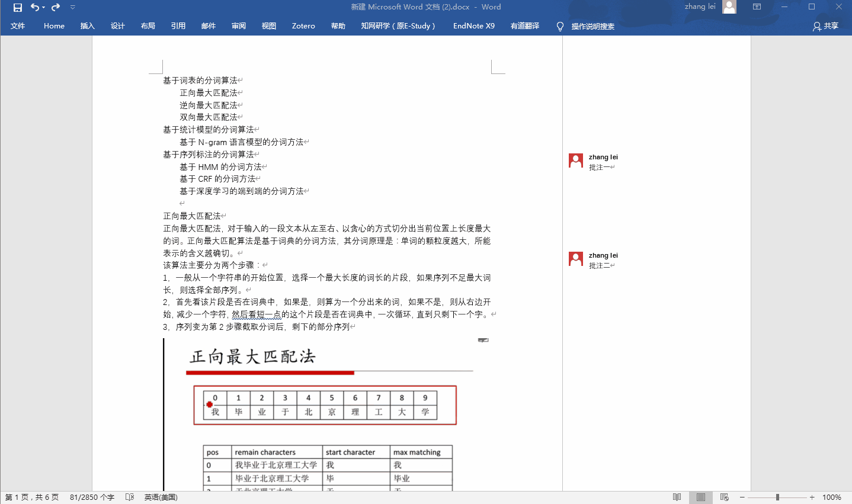
Task: Open the Undo history dropdown arrow
Action: (x=43, y=7)
